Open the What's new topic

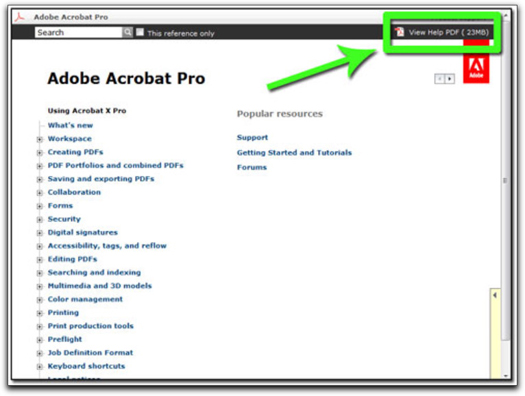point(70,125)
